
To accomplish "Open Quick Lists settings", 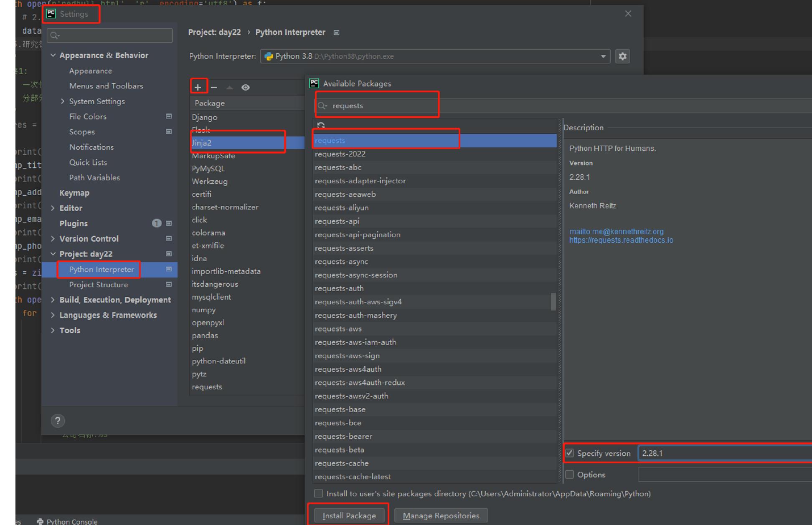I will pyautogui.click(x=88, y=162).
